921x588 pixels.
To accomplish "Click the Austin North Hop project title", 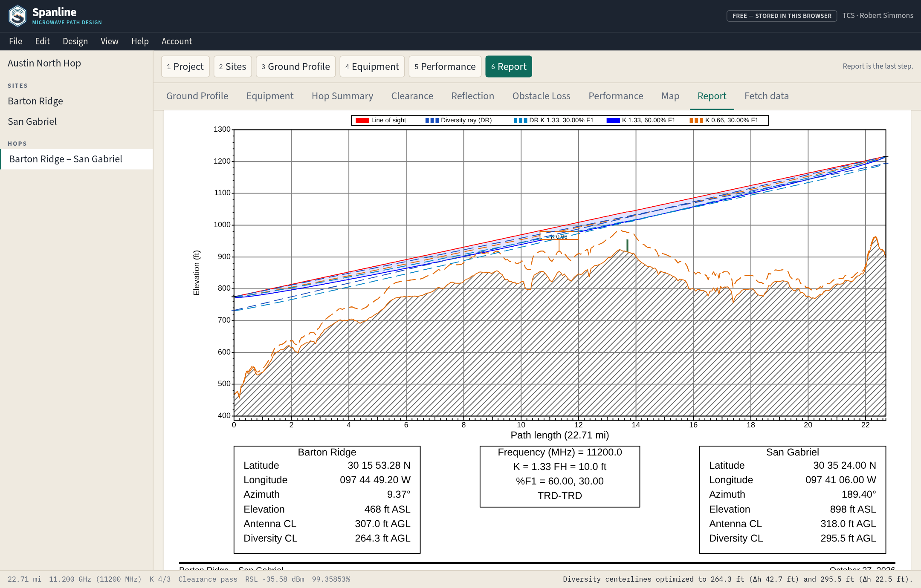I will click(44, 63).
